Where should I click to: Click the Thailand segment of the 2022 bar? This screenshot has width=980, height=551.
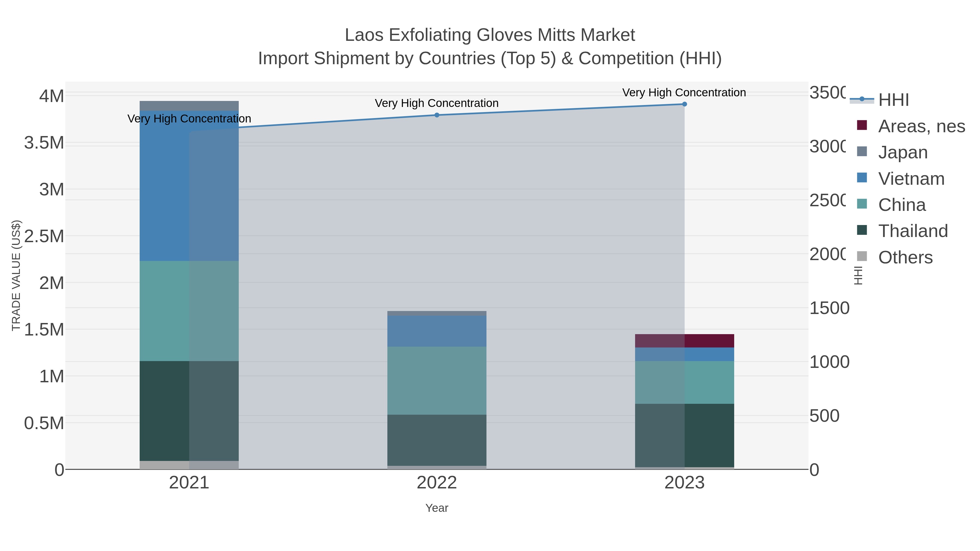[x=437, y=440]
